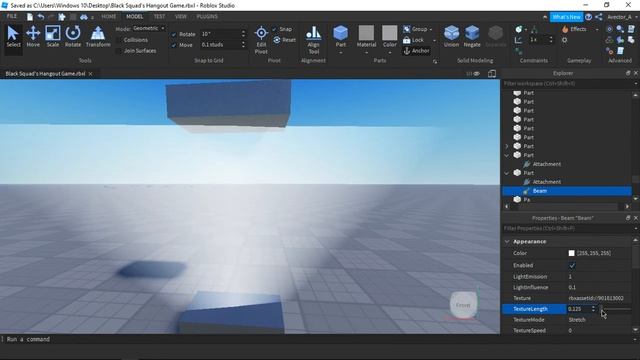Switch to the VIEW ribbon tab
This screenshot has width=640, height=360.
point(180,17)
